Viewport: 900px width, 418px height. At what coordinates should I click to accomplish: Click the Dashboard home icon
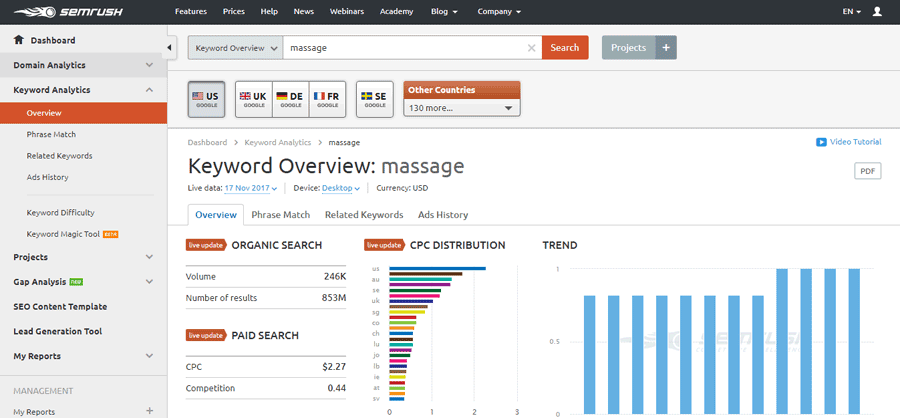(x=19, y=40)
